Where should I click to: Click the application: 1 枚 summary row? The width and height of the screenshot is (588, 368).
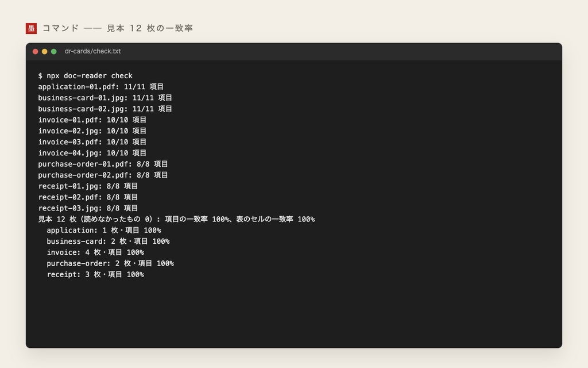(104, 230)
